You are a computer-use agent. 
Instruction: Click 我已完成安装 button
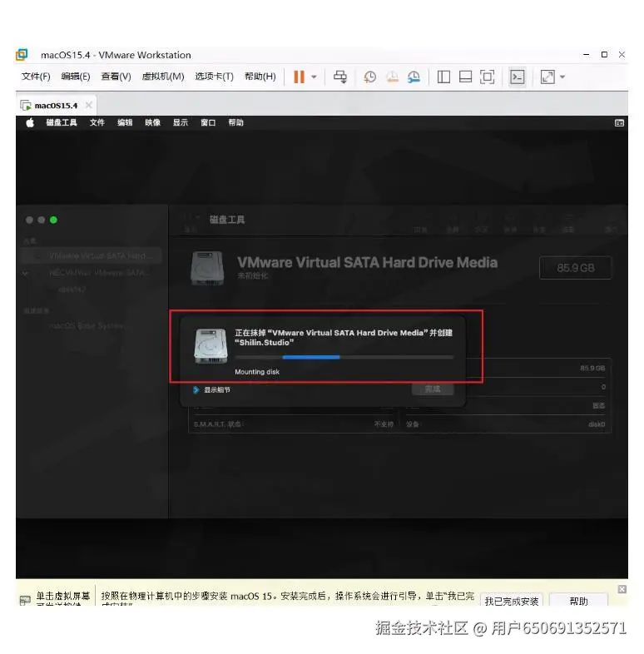512,601
